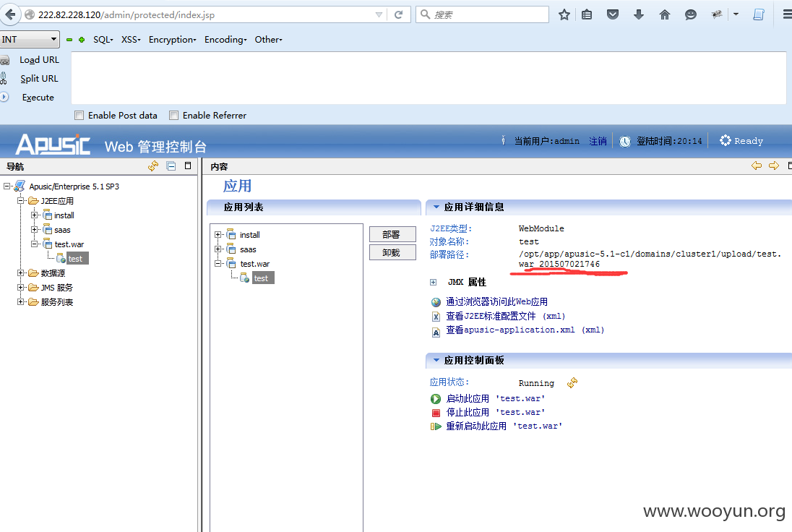The height and width of the screenshot is (532, 792).
Task: Expand the JMX 属性 section
Action: tap(434, 283)
